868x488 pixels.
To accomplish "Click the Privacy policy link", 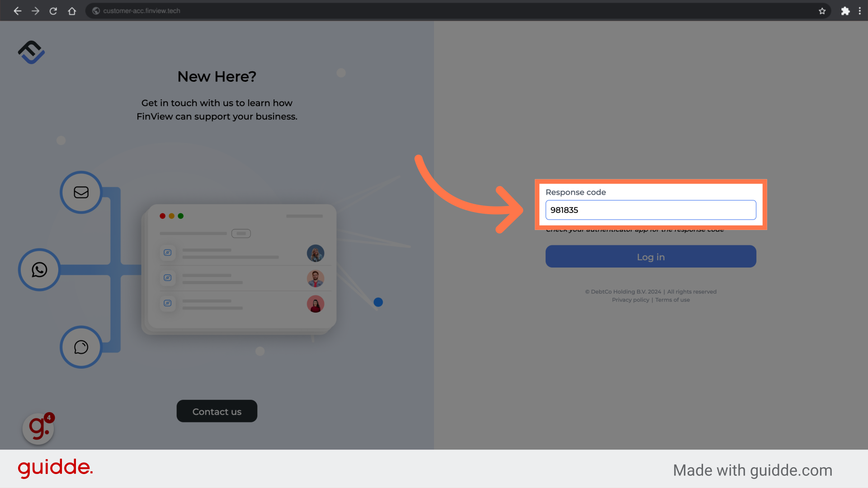I will [x=630, y=300].
